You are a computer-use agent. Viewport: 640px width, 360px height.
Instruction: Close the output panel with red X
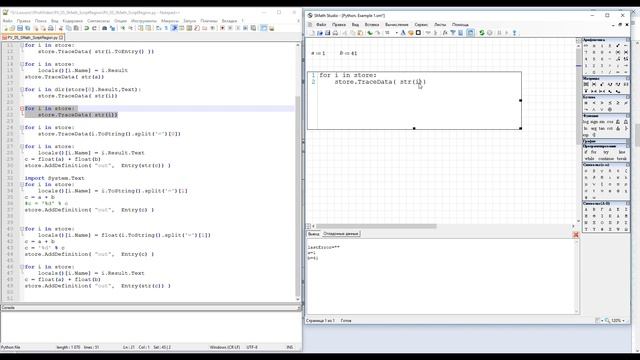[x=576, y=234]
